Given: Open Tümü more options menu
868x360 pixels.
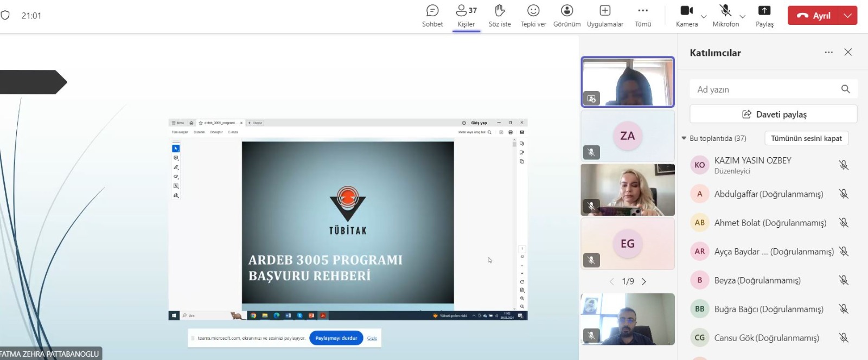Looking at the screenshot, I should tap(643, 16).
